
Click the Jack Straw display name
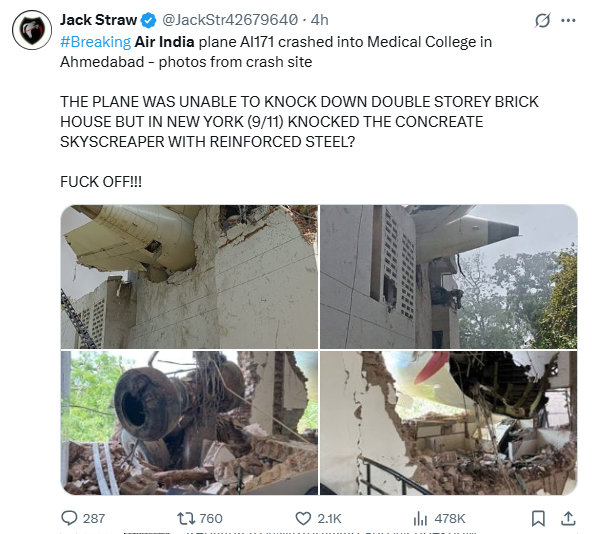pos(98,20)
